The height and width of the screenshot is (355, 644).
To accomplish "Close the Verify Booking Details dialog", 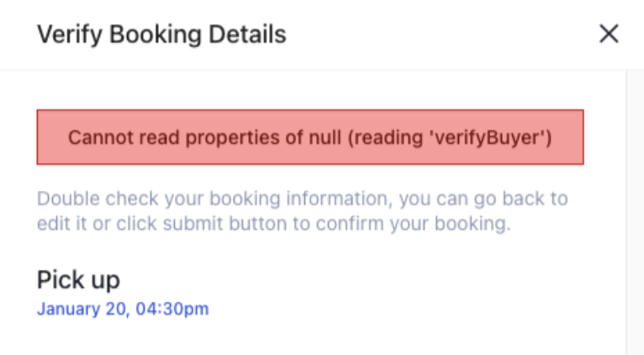I will tap(608, 34).
